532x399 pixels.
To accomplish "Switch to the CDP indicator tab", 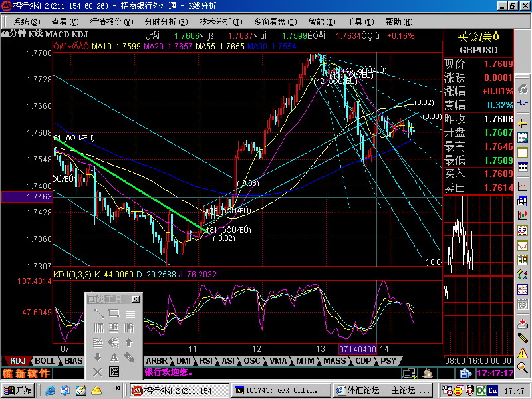I will click(x=363, y=361).
